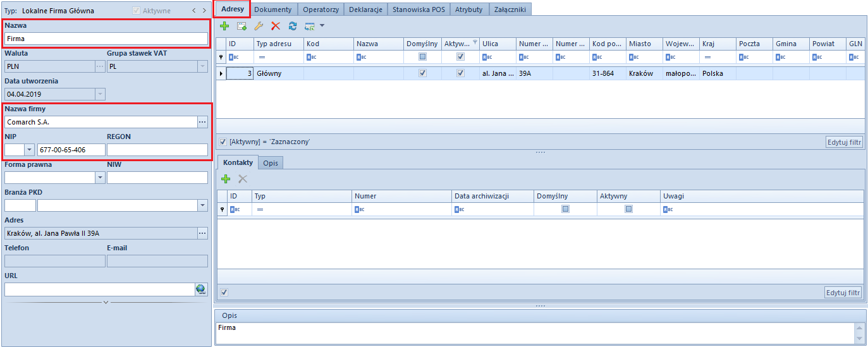Click Edytuj filtr button in contacts grid
The height and width of the screenshot is (347, 868).
(x=843, y=292)
